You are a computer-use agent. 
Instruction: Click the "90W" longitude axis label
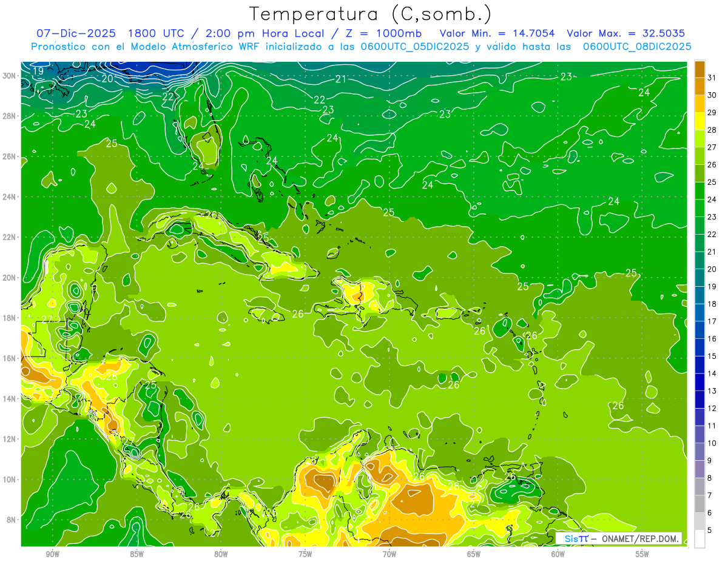[x=52, y=554]
